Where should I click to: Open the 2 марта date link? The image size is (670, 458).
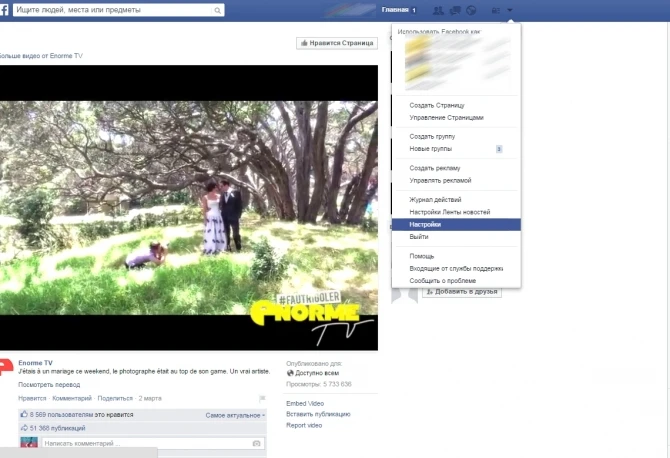[150, 398]
